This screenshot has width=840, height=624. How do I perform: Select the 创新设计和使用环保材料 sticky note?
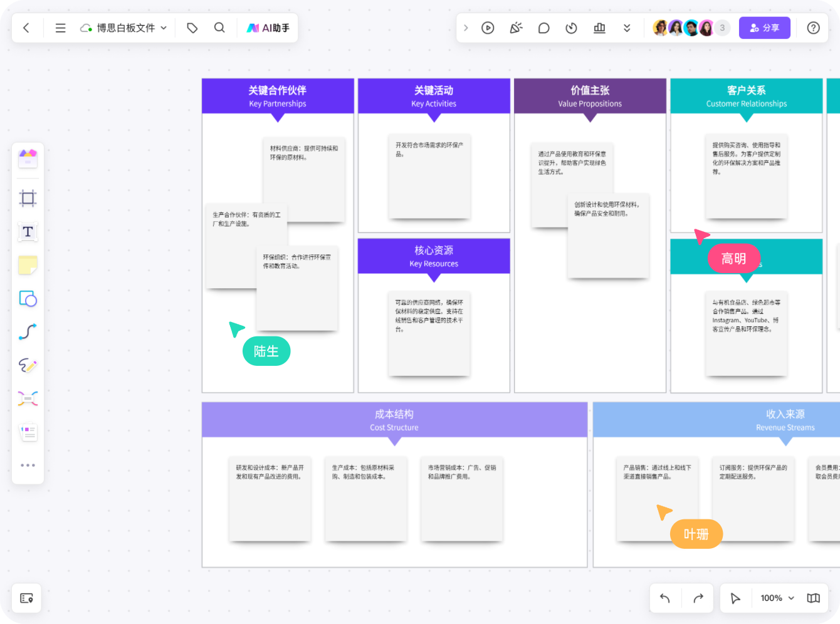[x=609, y=236]
